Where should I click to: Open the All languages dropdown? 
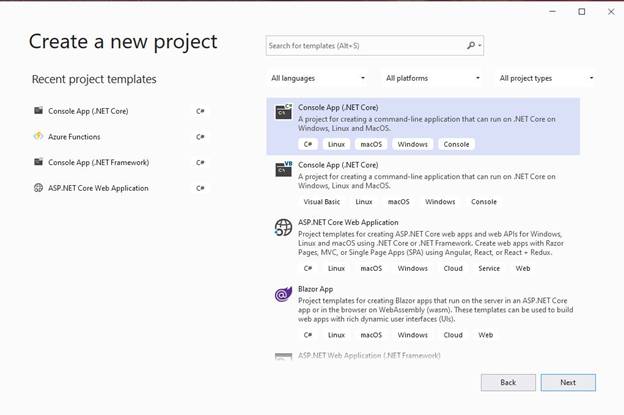[318, 78]
